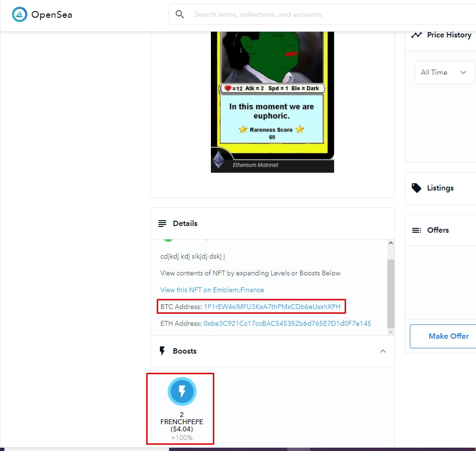476x451 pixels.
Task: Focus the search items and collections field
Action: [323, 14]
